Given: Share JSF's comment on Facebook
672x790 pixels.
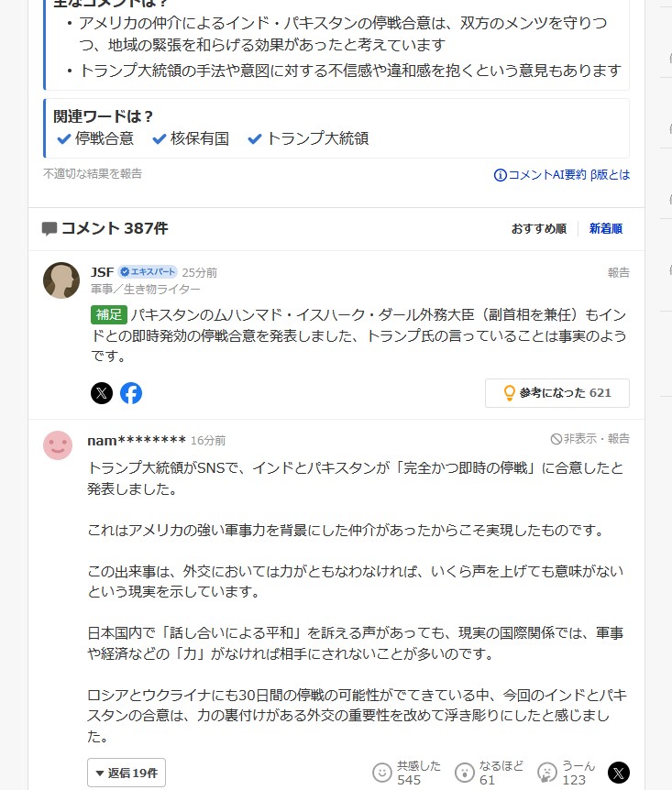Looking at the screenshot, I should 131,393.
